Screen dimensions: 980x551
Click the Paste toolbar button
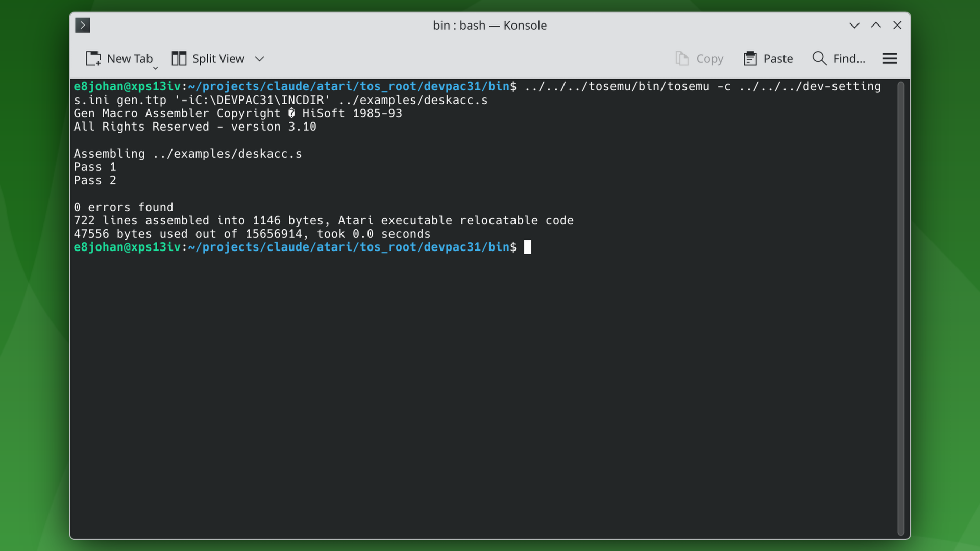pyautogui.click(x=768, y=59)
